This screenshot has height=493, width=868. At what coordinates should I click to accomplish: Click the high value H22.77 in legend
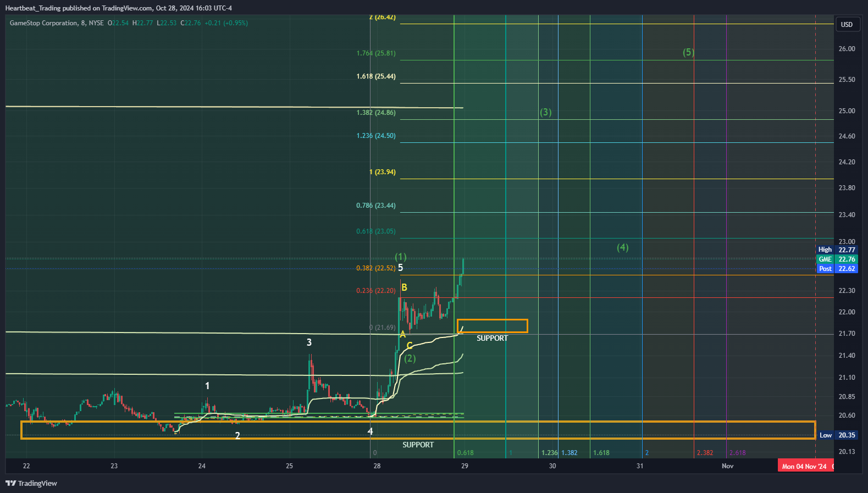pos(143,23)
